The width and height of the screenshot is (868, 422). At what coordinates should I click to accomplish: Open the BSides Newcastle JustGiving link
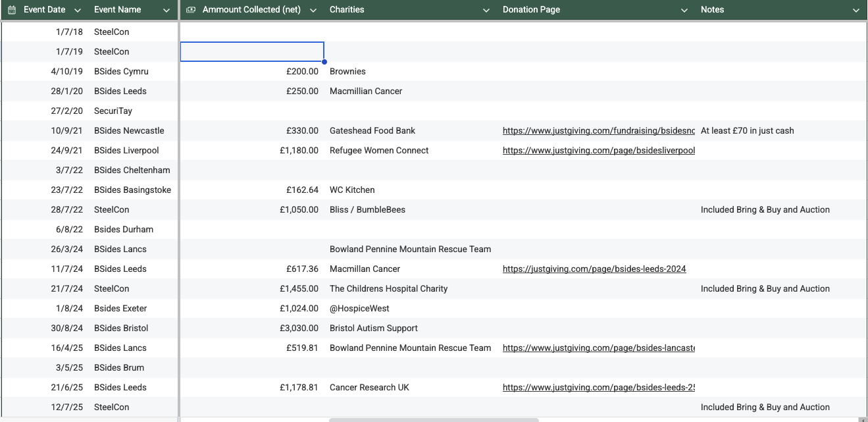(x=599, y=131)
